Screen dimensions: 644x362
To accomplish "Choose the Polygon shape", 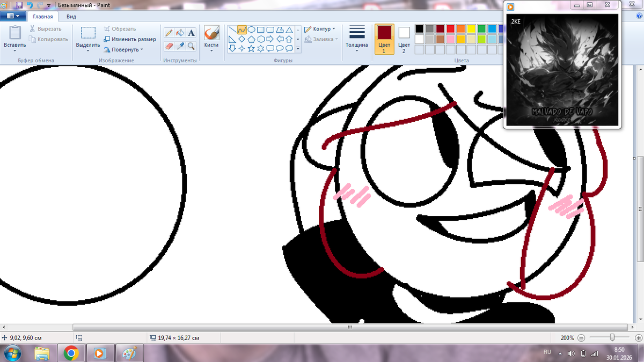I will (x=280, y=30).
